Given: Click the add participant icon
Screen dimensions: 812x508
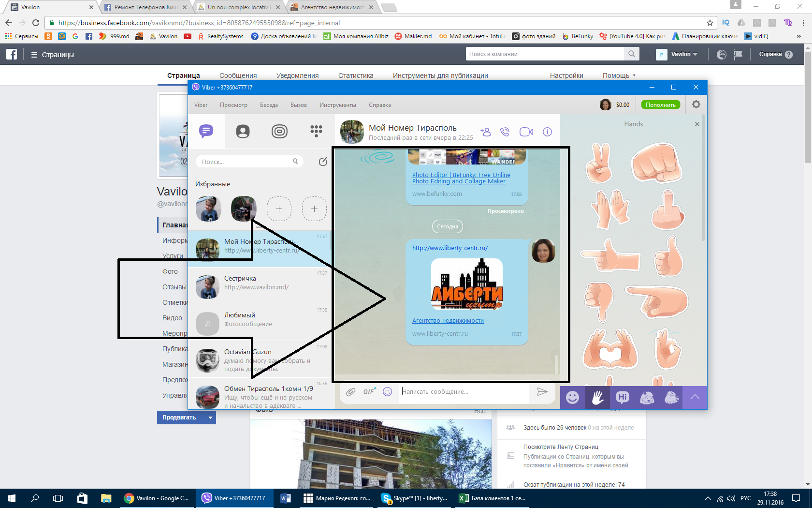Looking at the screenshot, I should [485, 132].
